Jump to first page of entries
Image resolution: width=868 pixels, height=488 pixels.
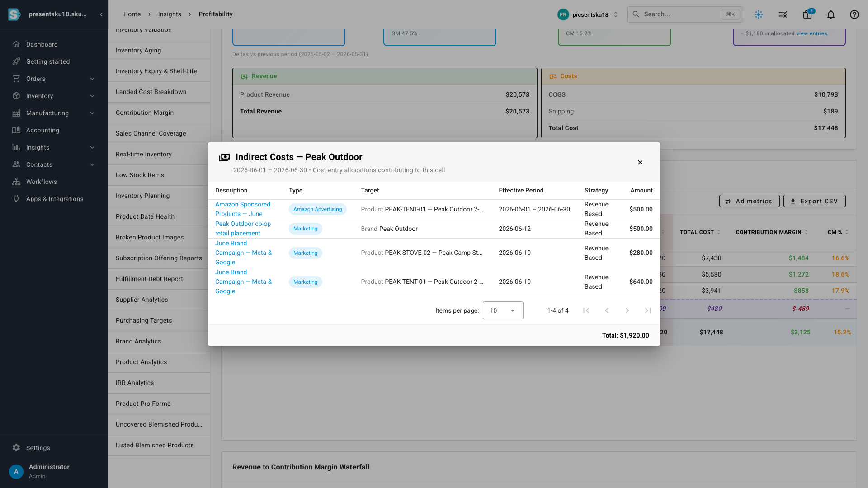[586, 310]
